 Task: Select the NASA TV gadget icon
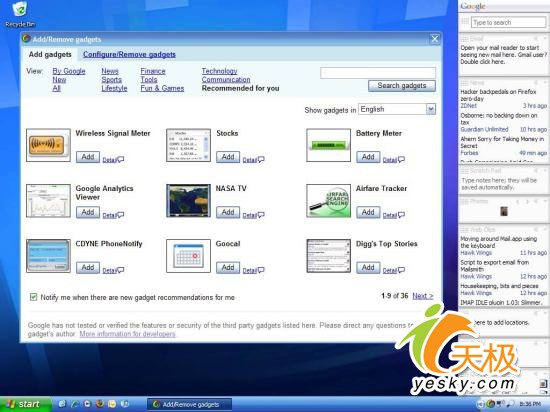pyautogui.click(x=188, y=201)
